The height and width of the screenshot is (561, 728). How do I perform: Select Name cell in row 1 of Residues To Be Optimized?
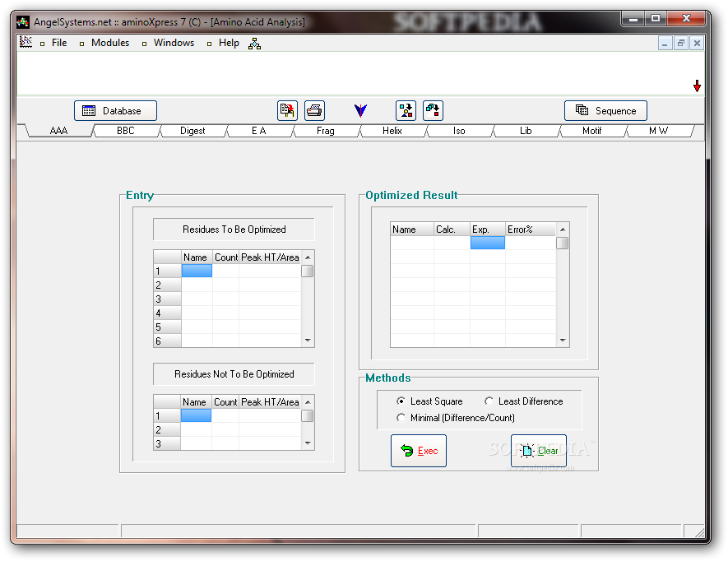pyautogui.click(x=197, y=271)
